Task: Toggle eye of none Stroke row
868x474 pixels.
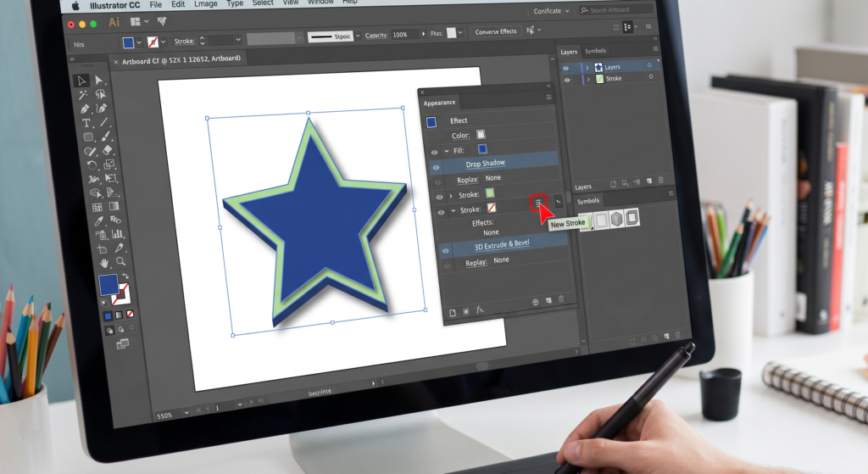Action: pyautogui.click(x=441, y=212)
